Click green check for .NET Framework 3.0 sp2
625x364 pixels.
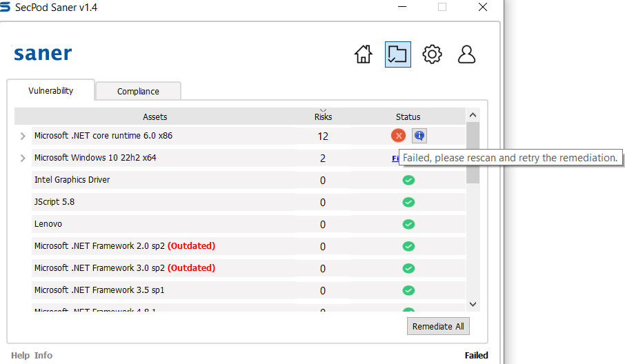point(408,268)
